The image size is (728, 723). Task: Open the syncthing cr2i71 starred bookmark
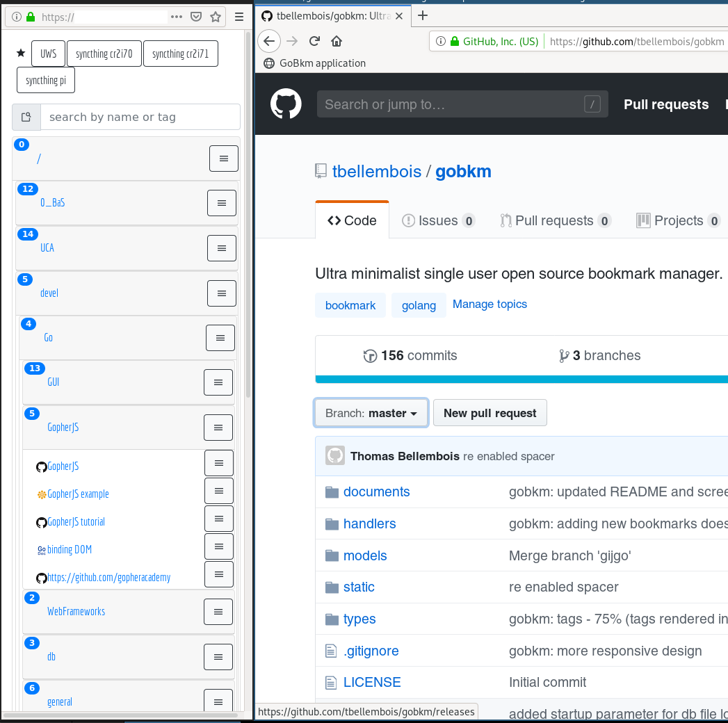(181, 54)
